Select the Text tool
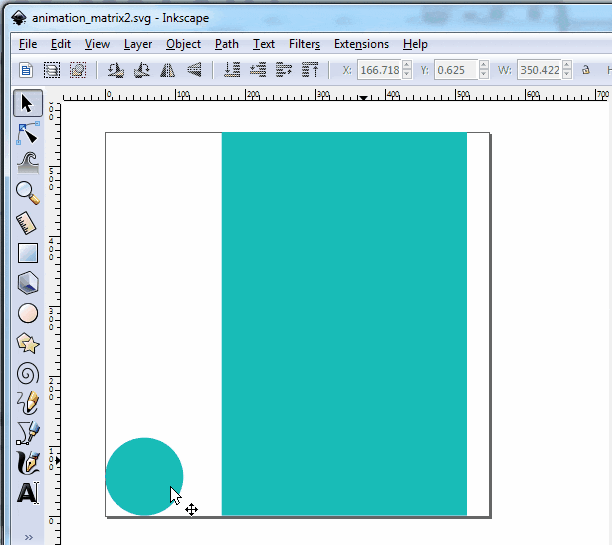The image size is (612, 545). pyautogui.click(x=28, y=493)
